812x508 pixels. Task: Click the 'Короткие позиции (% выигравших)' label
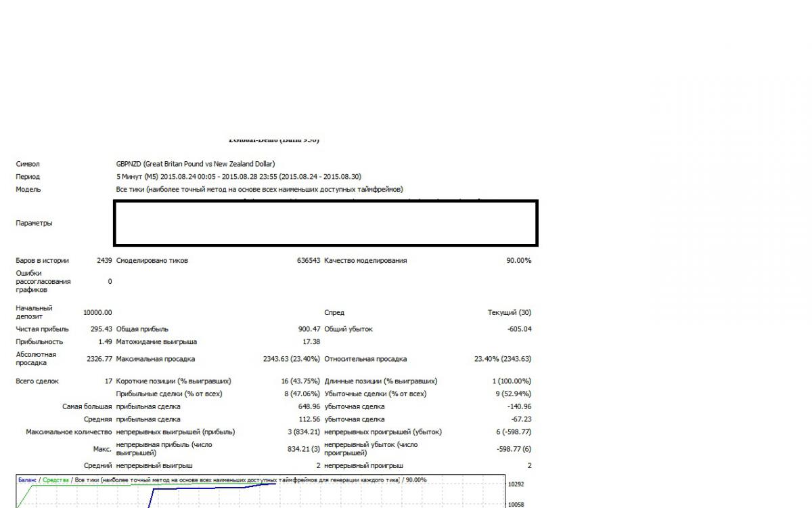(x=173, y=381)
